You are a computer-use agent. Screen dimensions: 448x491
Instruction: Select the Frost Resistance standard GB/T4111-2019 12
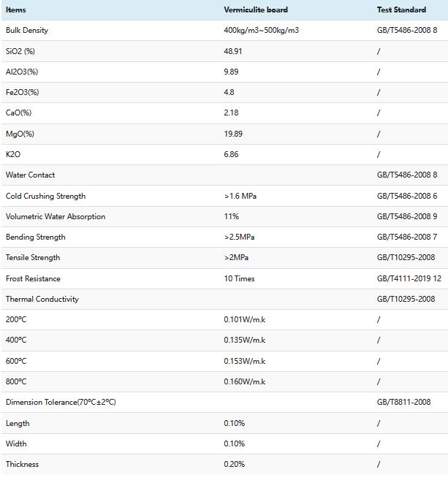point(409,278)
